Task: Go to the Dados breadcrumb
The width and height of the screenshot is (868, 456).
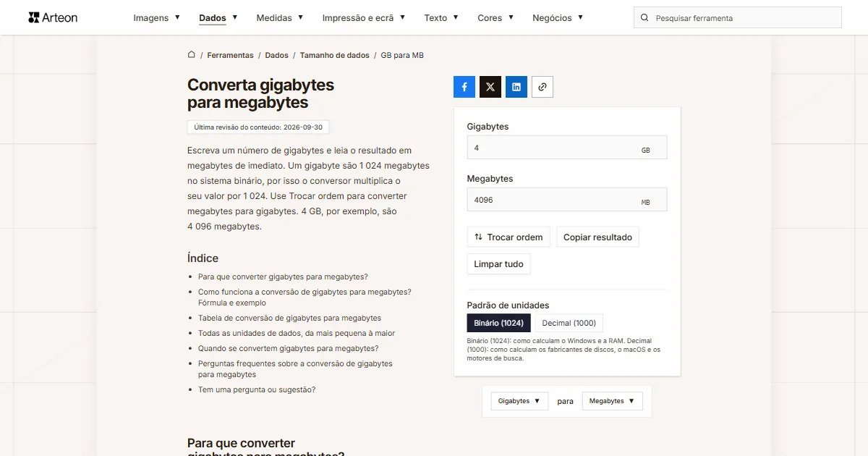Action: (276, 55)
